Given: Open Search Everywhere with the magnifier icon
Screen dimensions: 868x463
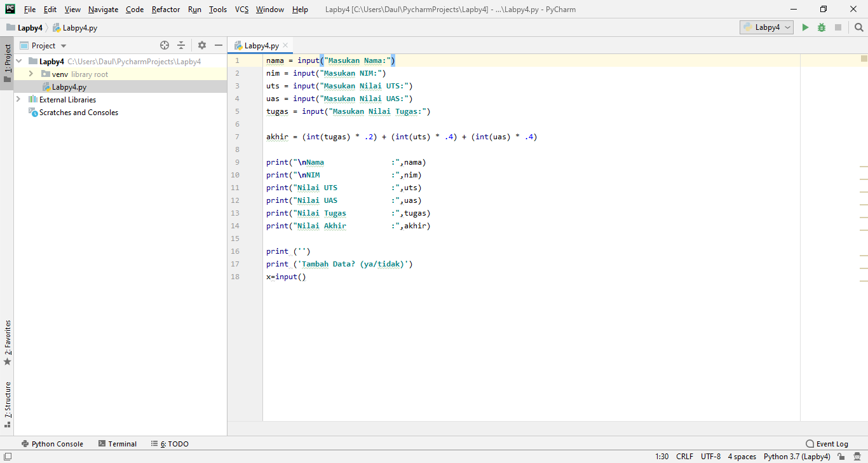Looking at the screenshot, I should (858, 27).
